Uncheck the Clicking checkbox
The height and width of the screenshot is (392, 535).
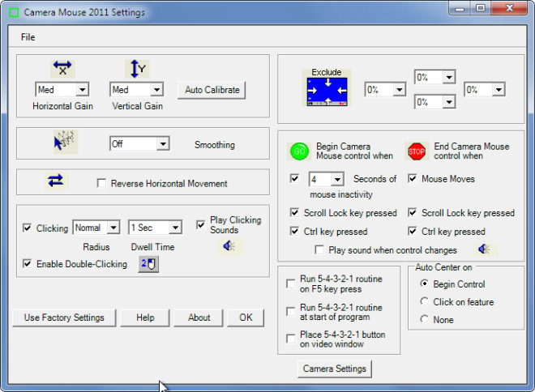coord(27,228)
